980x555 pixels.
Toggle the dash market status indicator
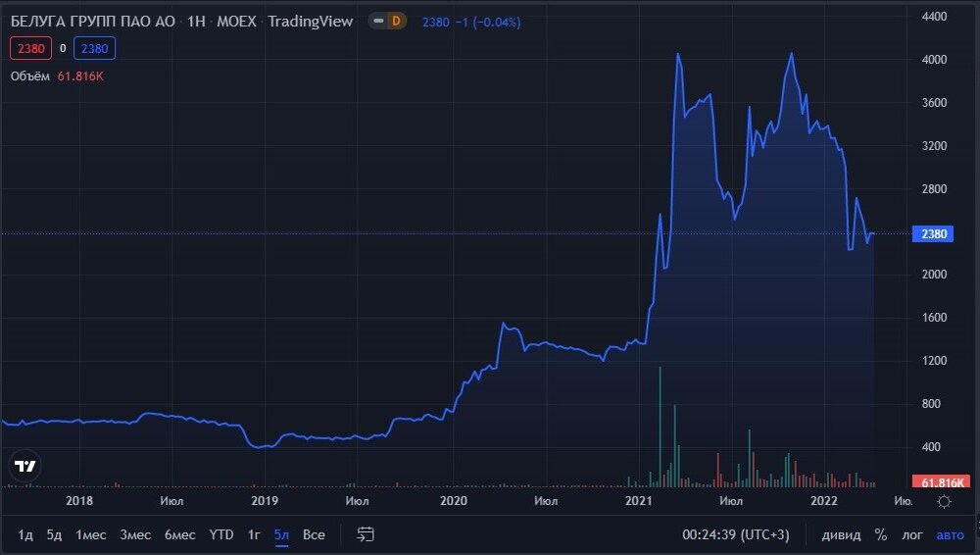click(x=378, y=22)
